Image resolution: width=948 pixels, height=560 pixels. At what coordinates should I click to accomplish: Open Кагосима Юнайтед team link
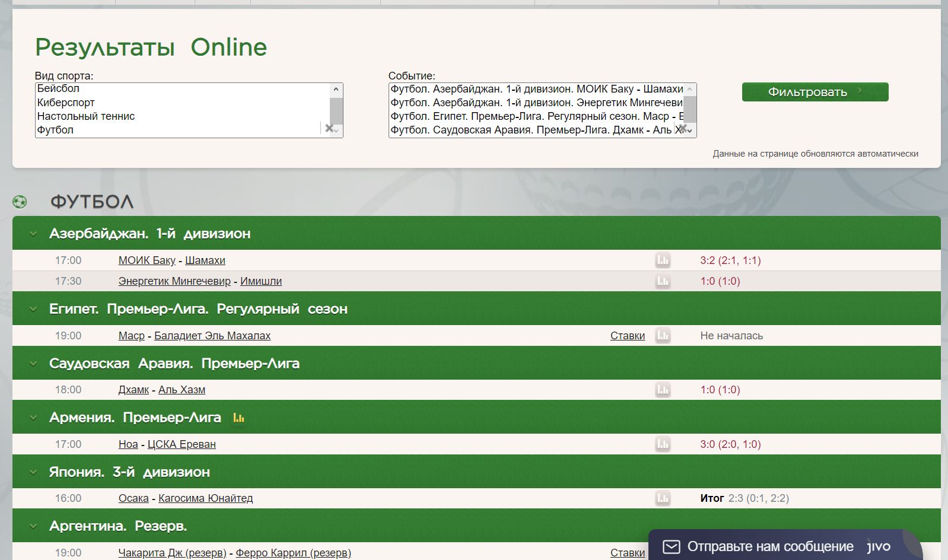point(205,498)
